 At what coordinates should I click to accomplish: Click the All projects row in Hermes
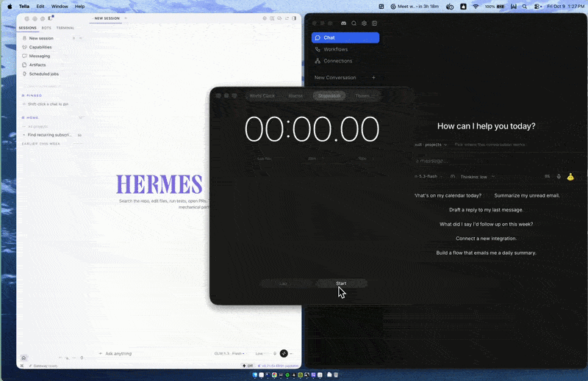[38, 126]
